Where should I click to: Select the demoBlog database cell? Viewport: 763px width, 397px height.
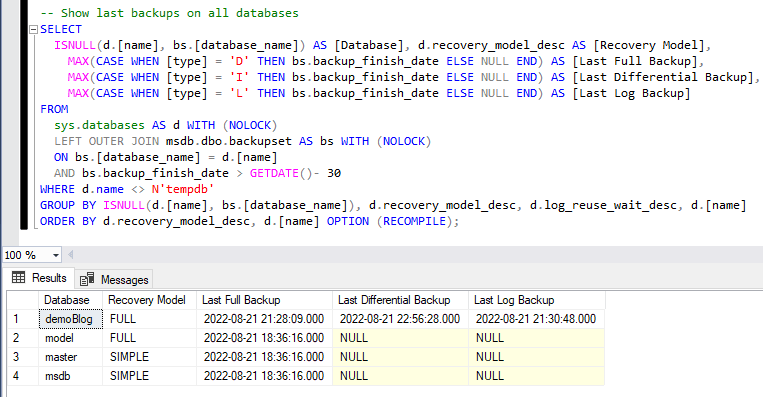coord(71,319)
